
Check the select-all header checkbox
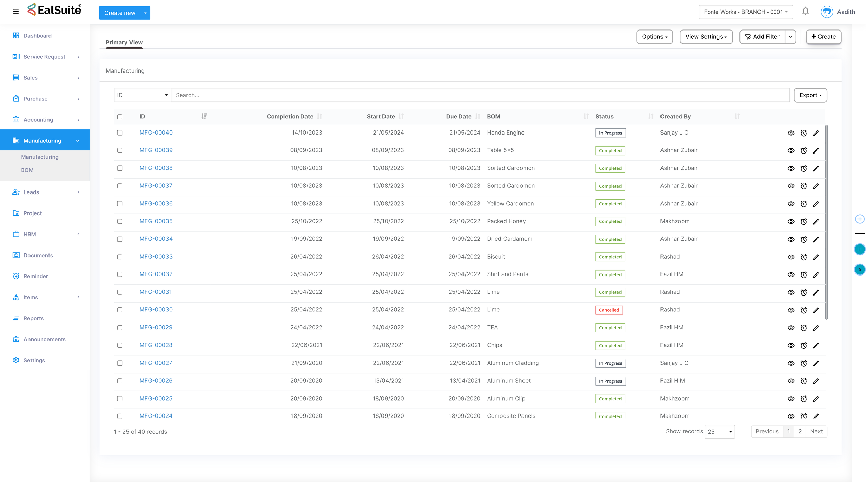120,117
